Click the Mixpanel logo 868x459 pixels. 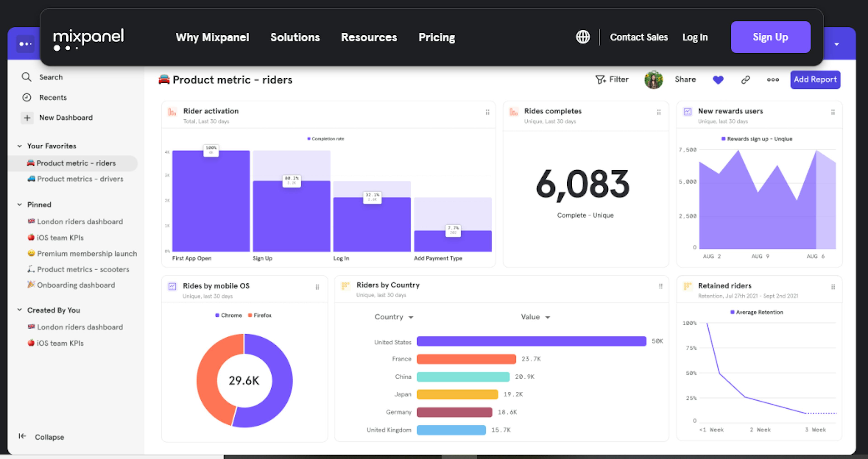(x=89, y=39)
